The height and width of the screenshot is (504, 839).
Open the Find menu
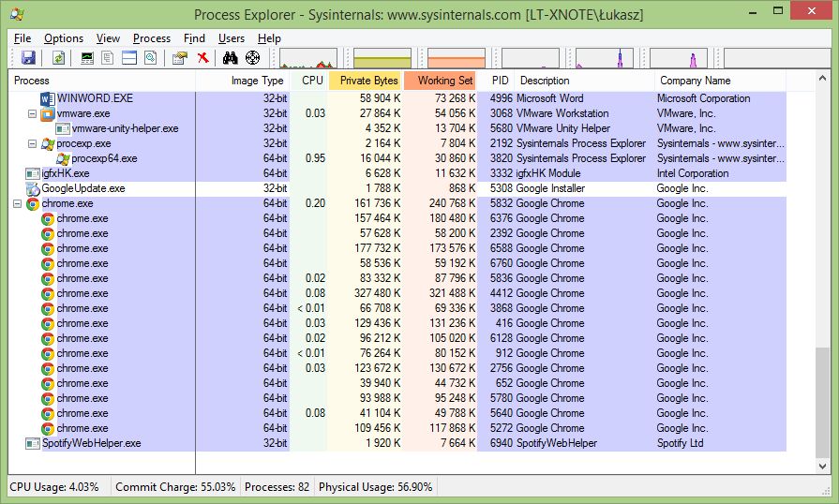tap(194, 38)
